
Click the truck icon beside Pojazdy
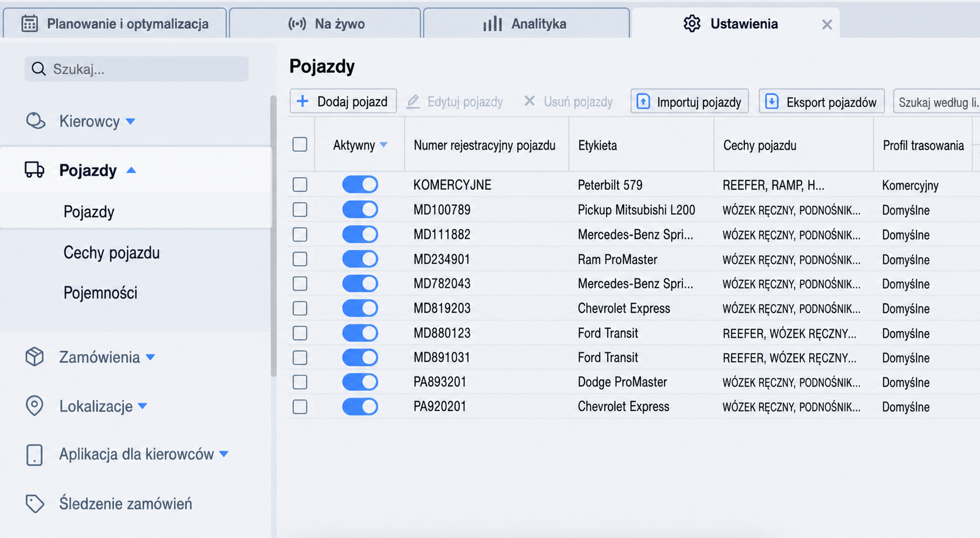pos(34,170)
